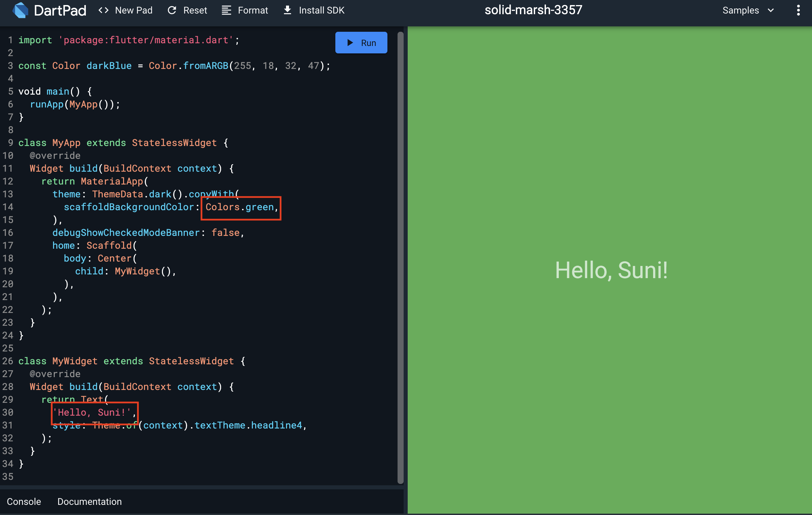Click the DartPad logo icon
Screen dimensions: 812x515
pos(20,10)
